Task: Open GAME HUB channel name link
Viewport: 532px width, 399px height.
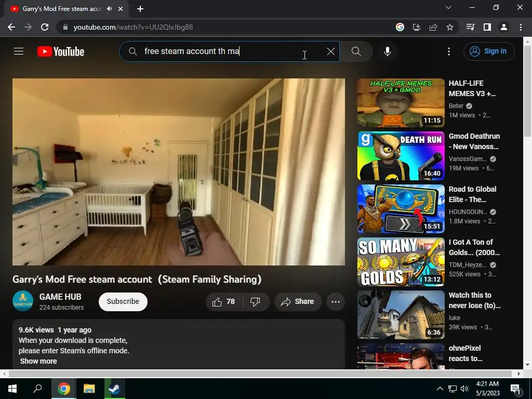Action: (x=60, y=297)
